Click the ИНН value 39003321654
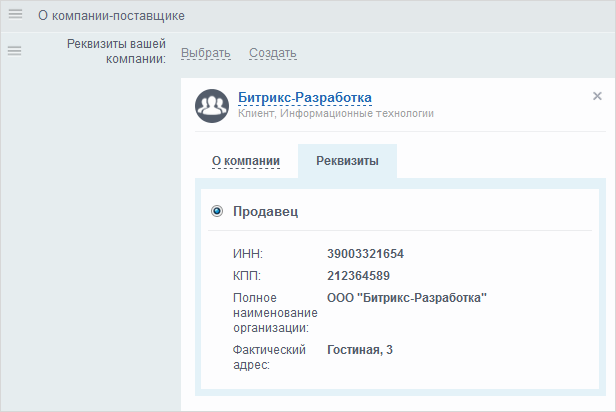616x412 pixels. click(365, 254)
